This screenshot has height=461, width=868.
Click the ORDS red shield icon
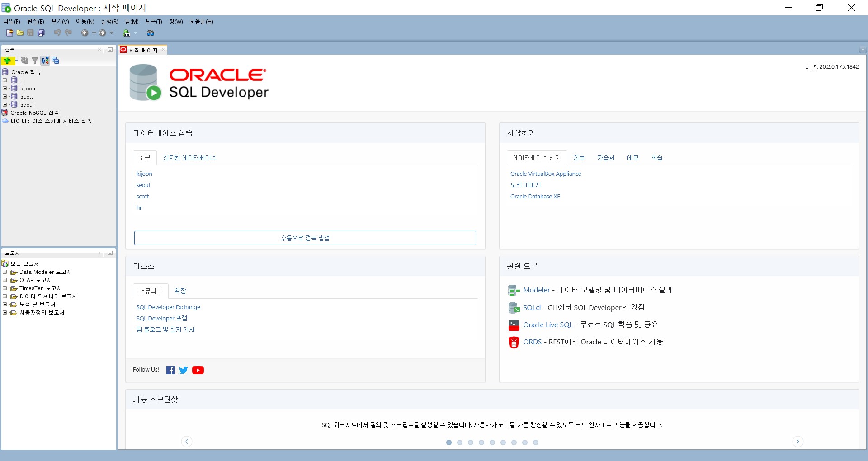coord(514,342)
